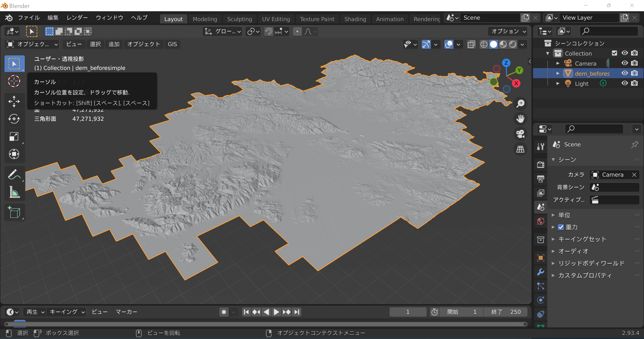Open the World properties tab
644x339 pixels.
541,221
